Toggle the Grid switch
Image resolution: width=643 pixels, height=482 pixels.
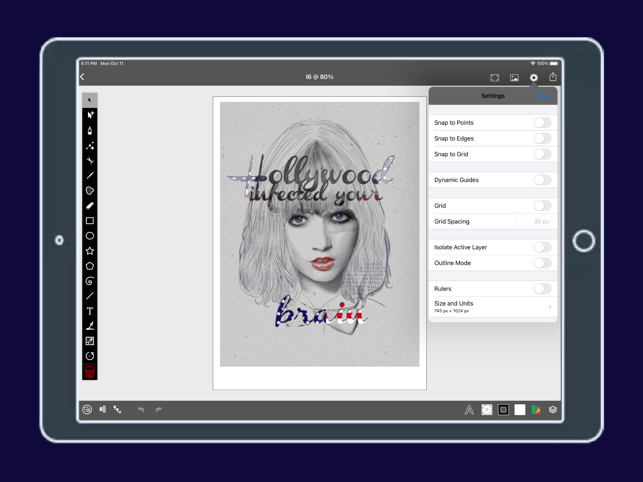[542, 206]
